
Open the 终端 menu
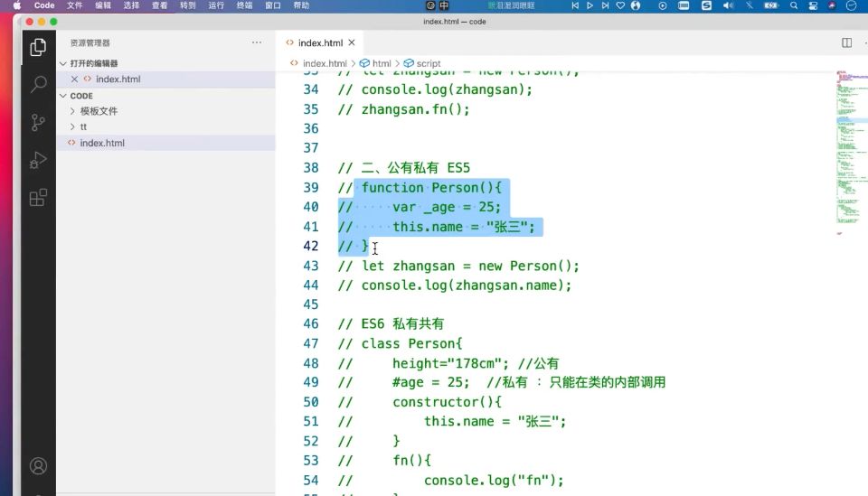(x=244, y=5)
